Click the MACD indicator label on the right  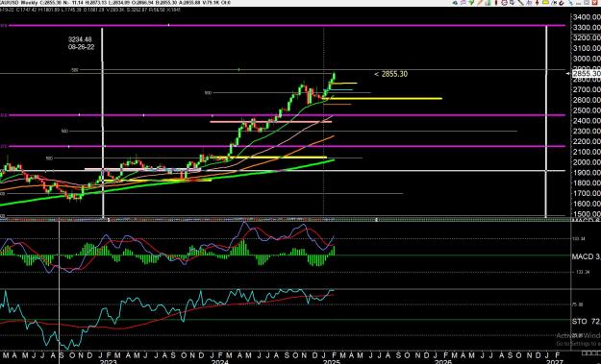[x=586, y=256]
